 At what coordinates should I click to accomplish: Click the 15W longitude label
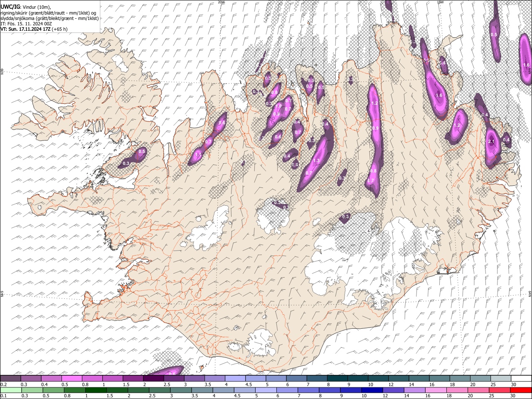click(x=441, y=2)
